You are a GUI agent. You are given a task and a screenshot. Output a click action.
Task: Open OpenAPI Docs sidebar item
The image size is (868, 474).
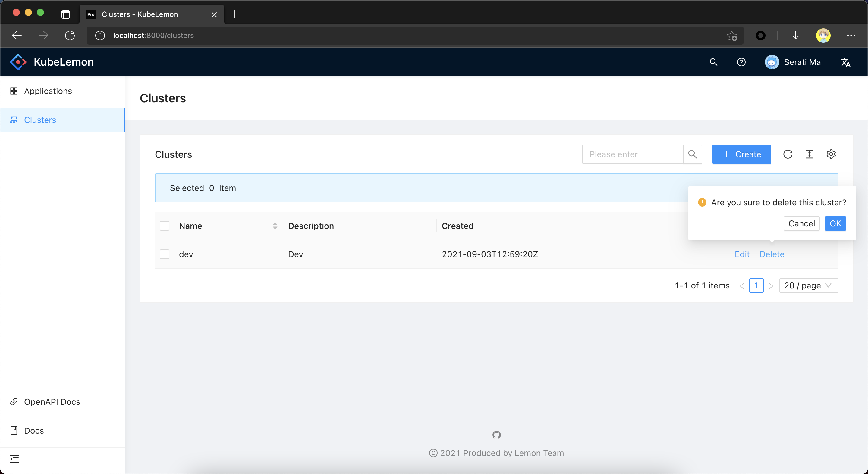(x=52, y=402)
